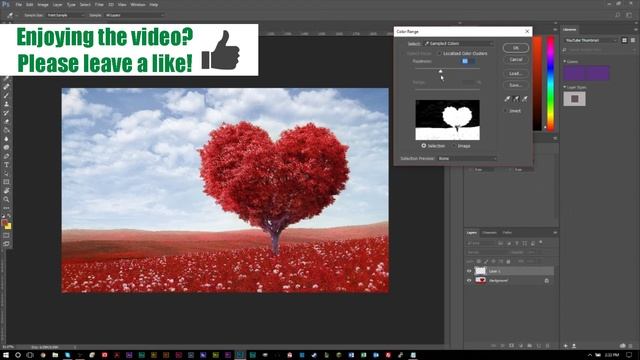Open the Filter menu

[99, 4]
